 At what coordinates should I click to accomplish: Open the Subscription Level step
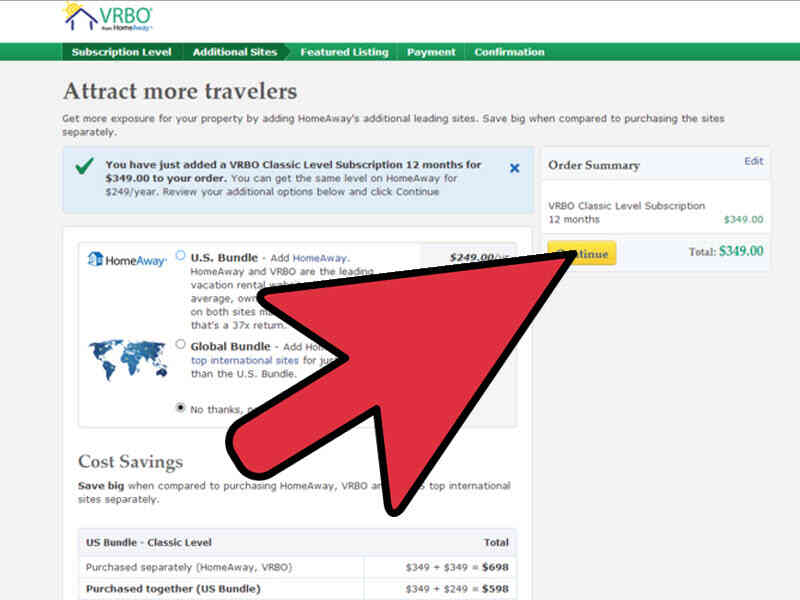[121, 52]
